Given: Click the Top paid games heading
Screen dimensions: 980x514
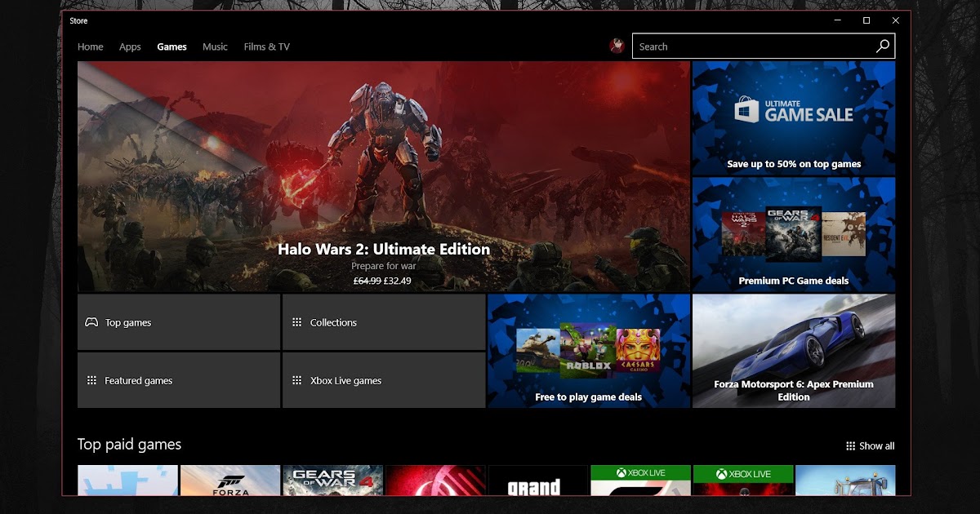Looking at the screenshot, I should coord(129,445).
